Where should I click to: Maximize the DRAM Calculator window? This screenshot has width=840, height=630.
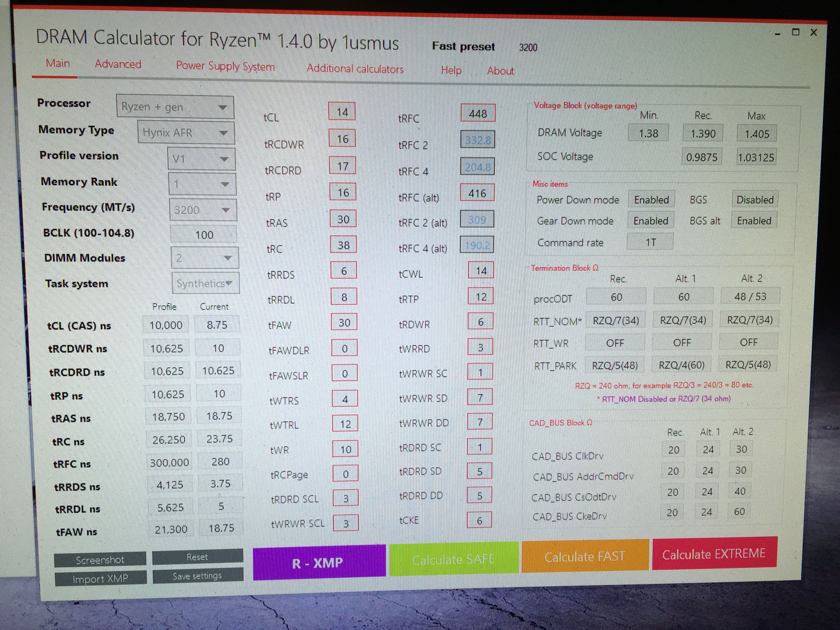pos(796,33)
